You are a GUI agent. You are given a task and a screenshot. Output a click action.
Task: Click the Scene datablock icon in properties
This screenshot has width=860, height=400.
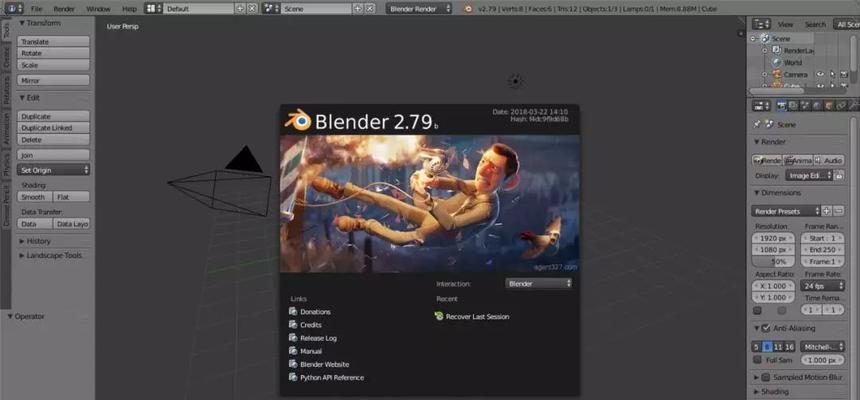[770, 125]
